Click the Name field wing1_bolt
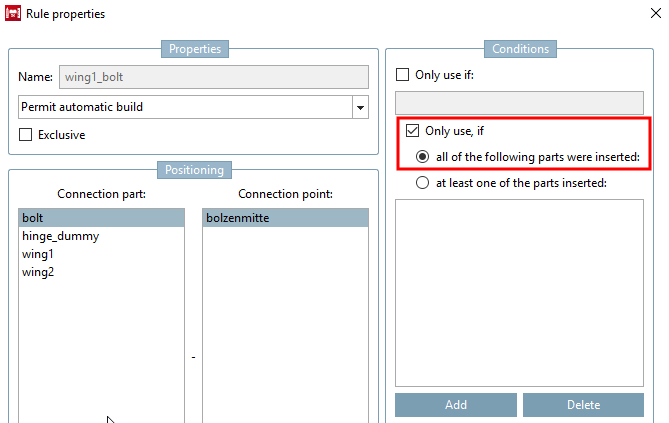This screenshot has height=423, width=669. (x=212, y=76)
